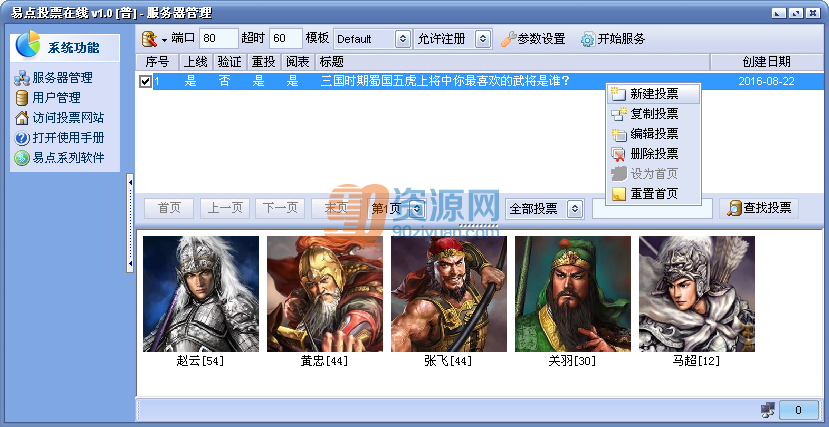Click the 超时 timeout field showing 60

pos(285,39)
